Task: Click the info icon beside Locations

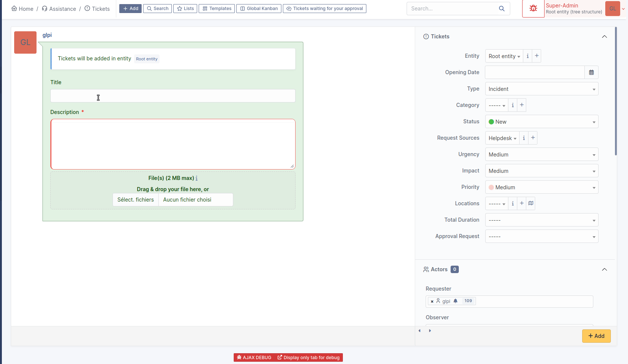Action: coord(512,203)
